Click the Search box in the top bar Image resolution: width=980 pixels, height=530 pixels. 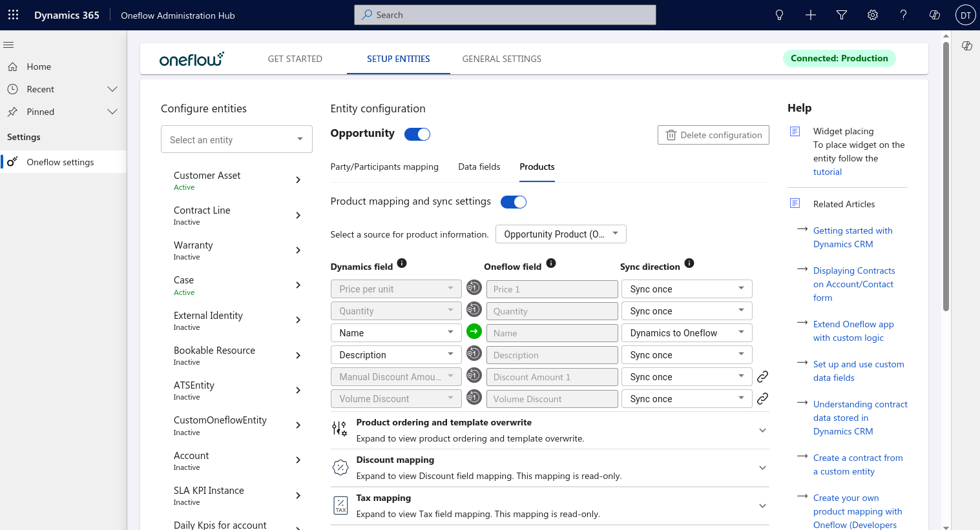505,15
